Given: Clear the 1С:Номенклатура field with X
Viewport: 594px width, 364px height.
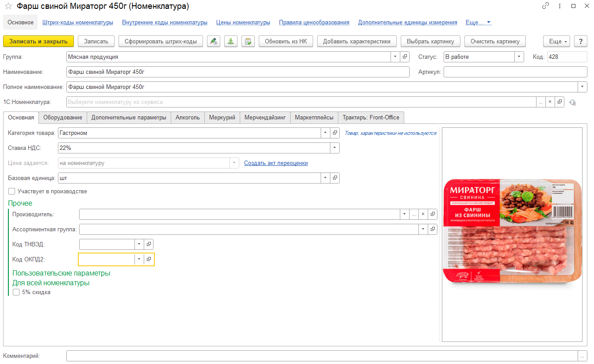Looking at the screenshot, I should (550, 102).
